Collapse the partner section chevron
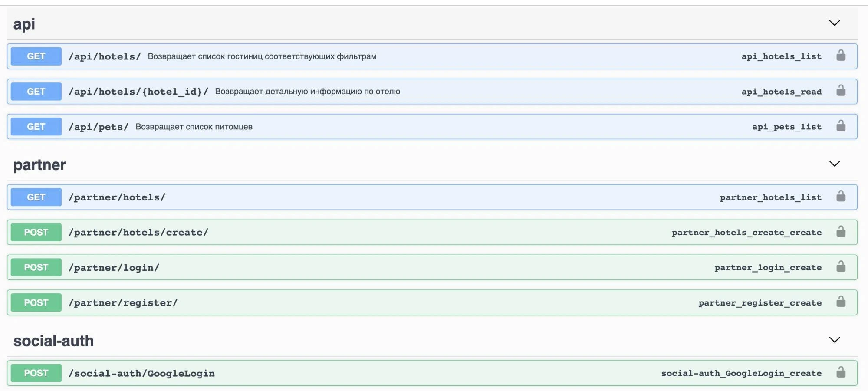 [x=835, y=164]
